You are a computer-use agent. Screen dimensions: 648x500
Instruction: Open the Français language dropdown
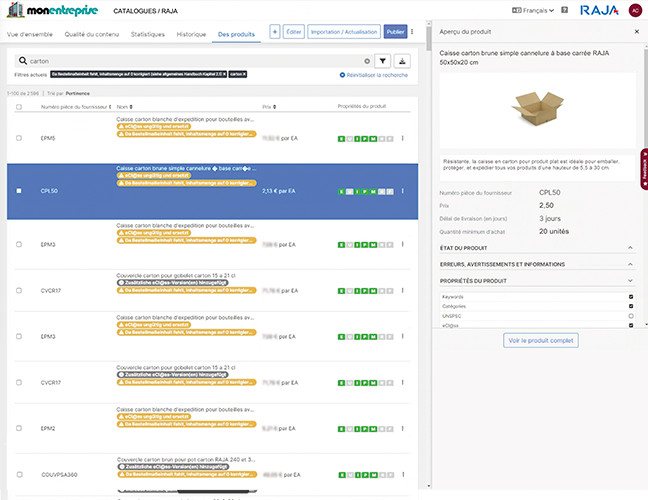(x=533, y=10)
